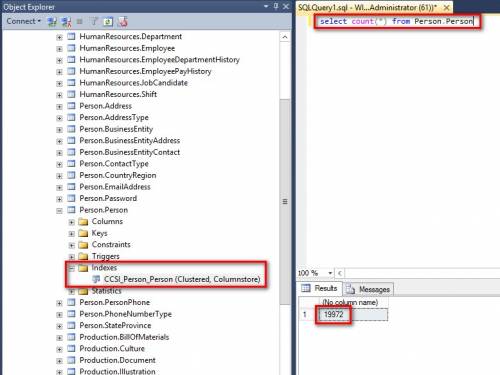The image size is (500, 375).
Task: Select row header 1 in results grid
Action: pos(305,314)
